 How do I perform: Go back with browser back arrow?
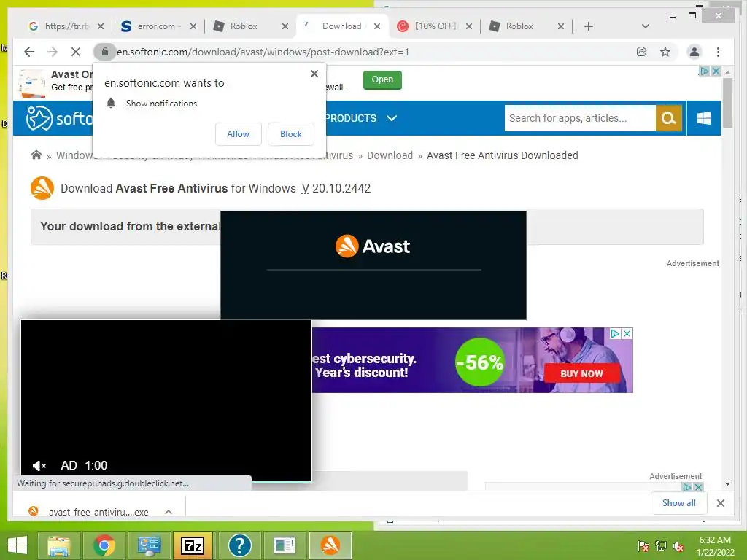[x=29, y=52]
